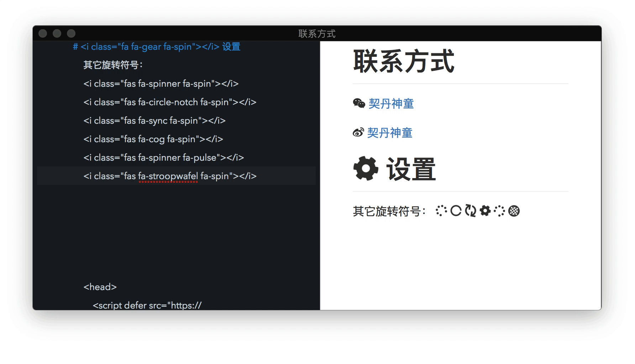Click the fa-cog fa-spin code line
The image size is (635, 364).
click(x=153, y=139)
